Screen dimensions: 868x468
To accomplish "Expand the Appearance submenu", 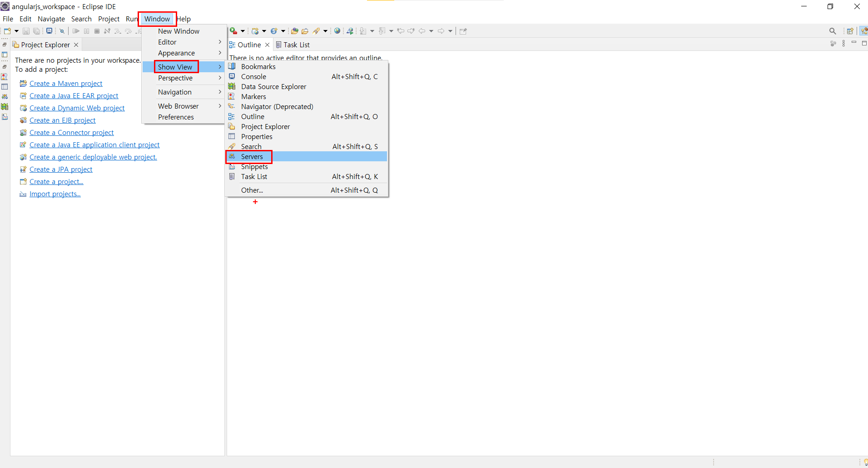I will click(184, 53).
